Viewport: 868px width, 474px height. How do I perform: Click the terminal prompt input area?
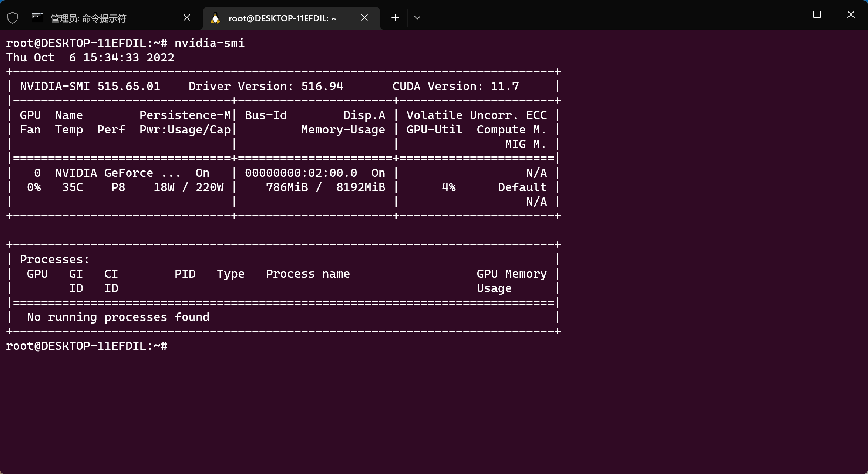click(x=178, y=346)
